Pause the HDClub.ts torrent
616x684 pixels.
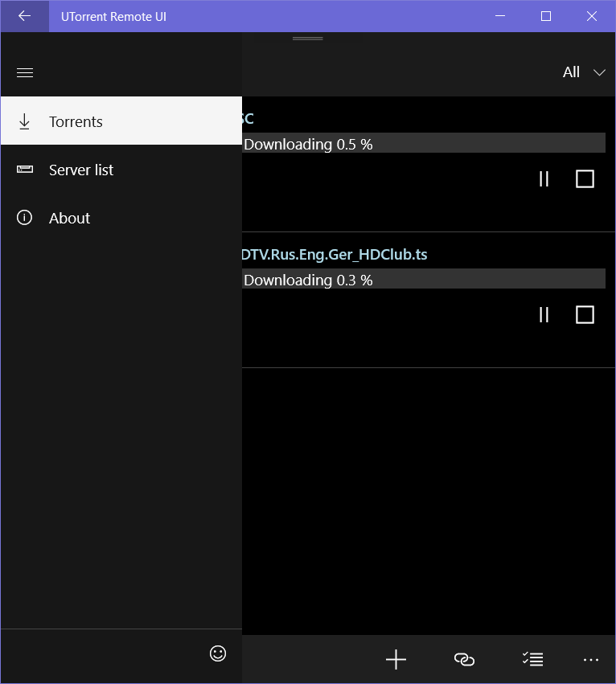pyautogui.click(x=544, y=314)
